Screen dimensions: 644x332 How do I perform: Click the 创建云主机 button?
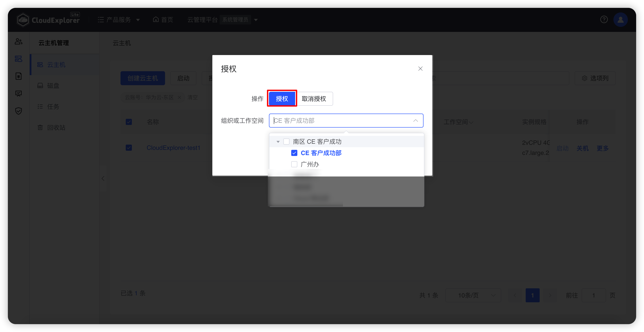click(x=143, y=78)
